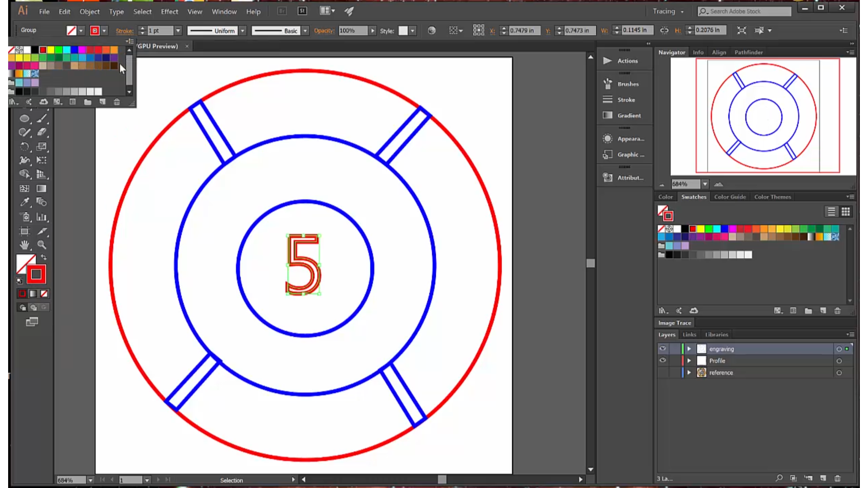
Task: Click the Stroke link in control bar
Action: tap(124, 31)
